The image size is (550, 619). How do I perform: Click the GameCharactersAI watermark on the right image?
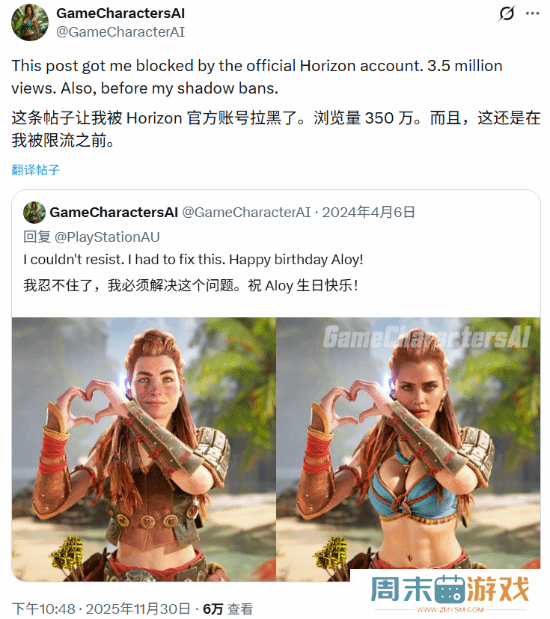(x=426, y=338)
